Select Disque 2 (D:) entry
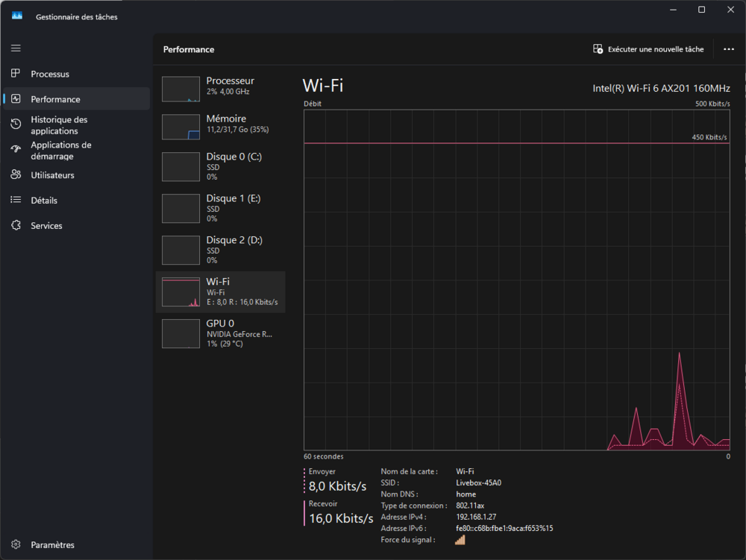 click(x=220, y=250)
